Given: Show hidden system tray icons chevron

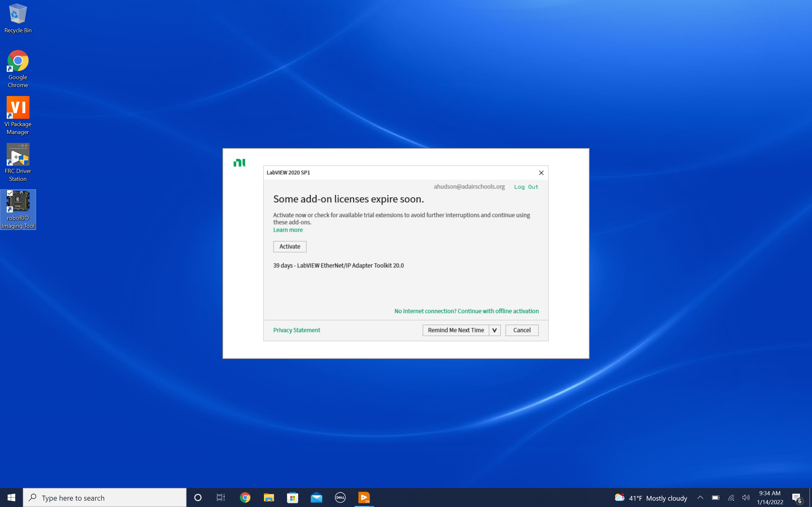Looking at the screenshot, I should click(x=700, y=497).
